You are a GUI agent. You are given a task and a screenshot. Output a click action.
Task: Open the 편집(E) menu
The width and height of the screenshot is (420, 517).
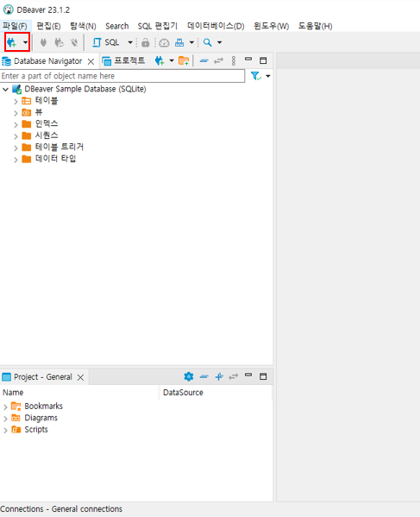tap(48, 26)
